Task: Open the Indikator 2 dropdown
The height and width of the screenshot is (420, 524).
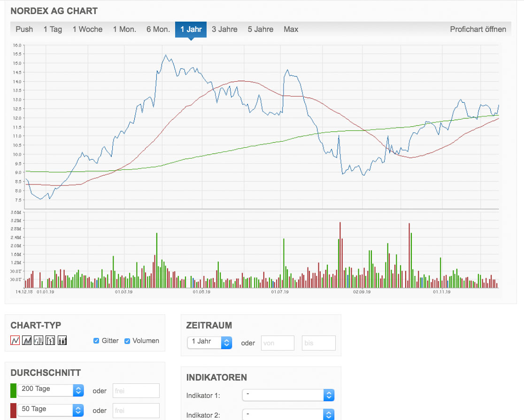Action: pyautogui.click(x=288, y=415)
